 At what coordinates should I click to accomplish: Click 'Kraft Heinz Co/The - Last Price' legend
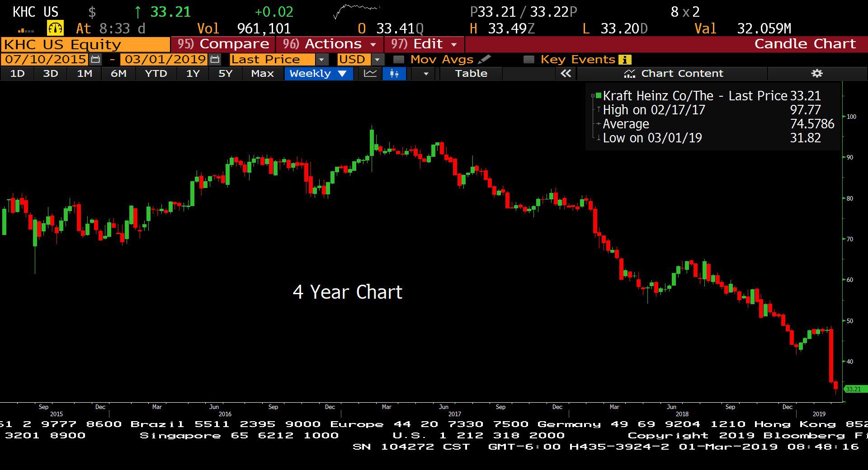coord(695,96)
